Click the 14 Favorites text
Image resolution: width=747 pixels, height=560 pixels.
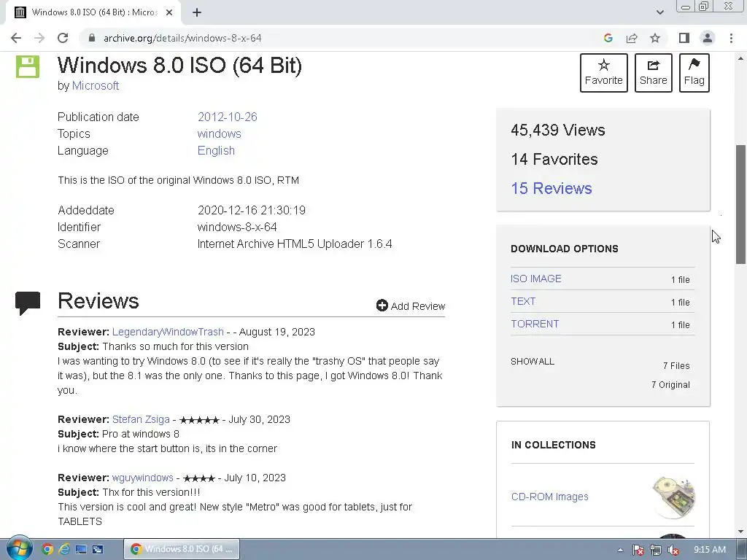(x=554, y=159)
